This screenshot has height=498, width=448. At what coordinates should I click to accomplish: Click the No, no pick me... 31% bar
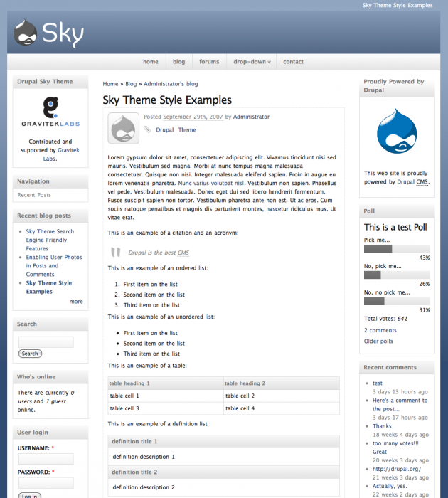point(397,301)
